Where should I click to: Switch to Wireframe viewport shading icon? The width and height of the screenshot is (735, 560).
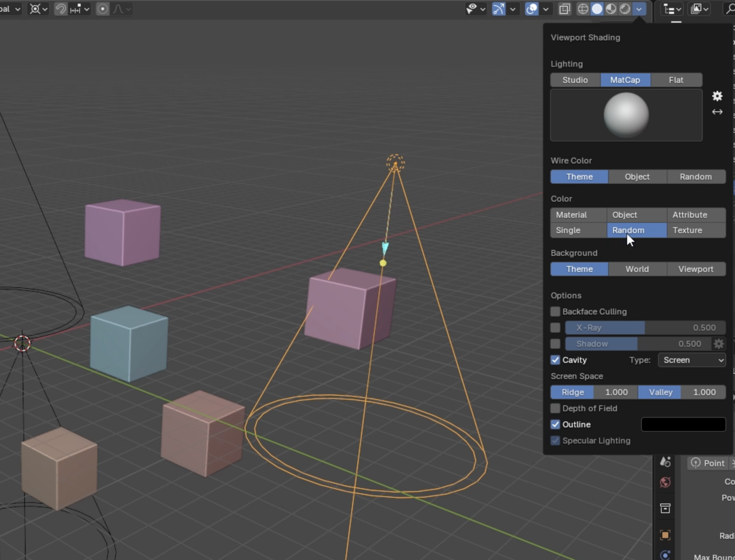tap(583, 9)
